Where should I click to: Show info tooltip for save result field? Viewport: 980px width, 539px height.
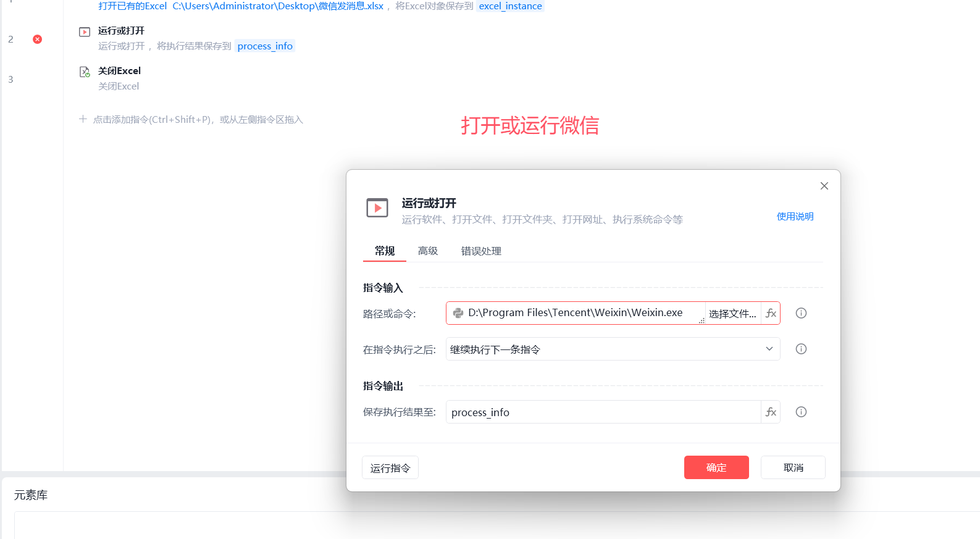point(801,412)
